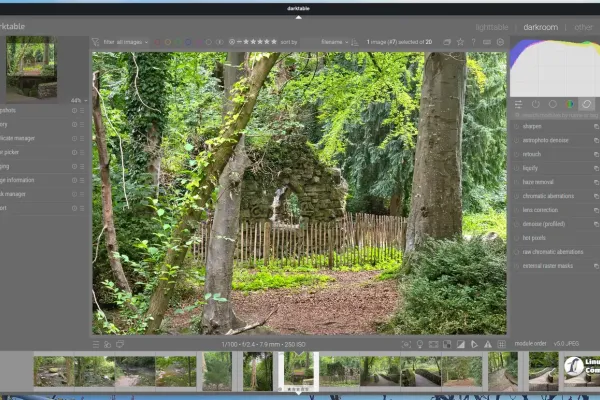Select the color module group icon
The image size is (600, 400).
click(x=570, y=104)
